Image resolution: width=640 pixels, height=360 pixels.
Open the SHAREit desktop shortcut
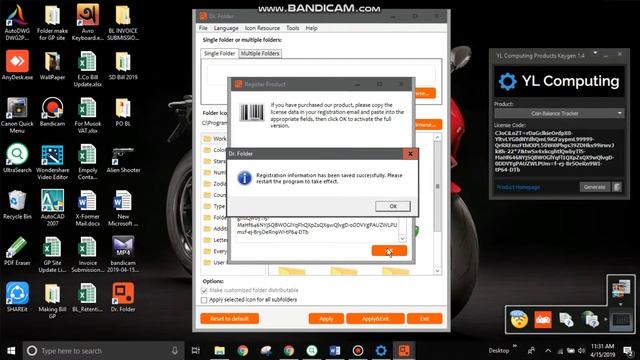[17, 298]
